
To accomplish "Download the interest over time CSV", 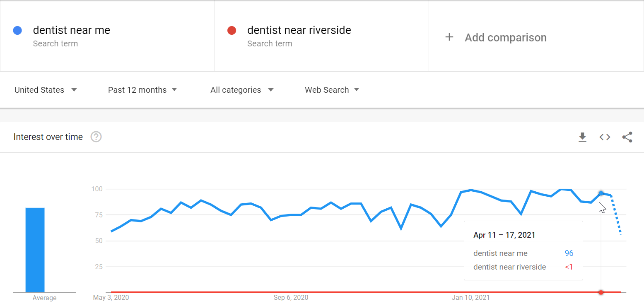I will (x=582, y=137).
